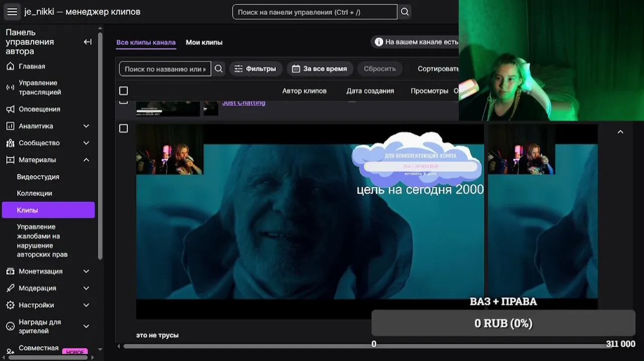Click the Управление трансляцией broadcast icon

click(x=10, y=87)
